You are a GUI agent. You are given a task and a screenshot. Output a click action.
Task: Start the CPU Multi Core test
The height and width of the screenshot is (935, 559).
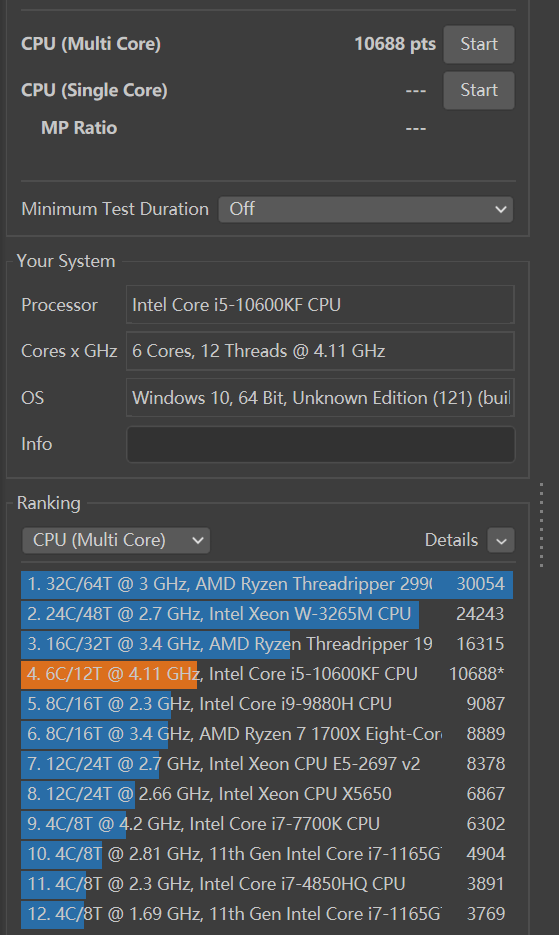(478, 44)
